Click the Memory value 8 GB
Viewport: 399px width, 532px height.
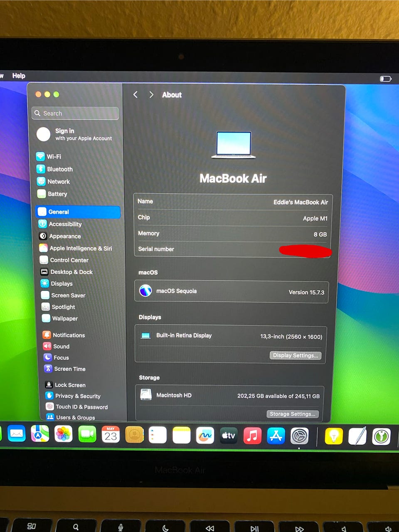click(320, 234)
